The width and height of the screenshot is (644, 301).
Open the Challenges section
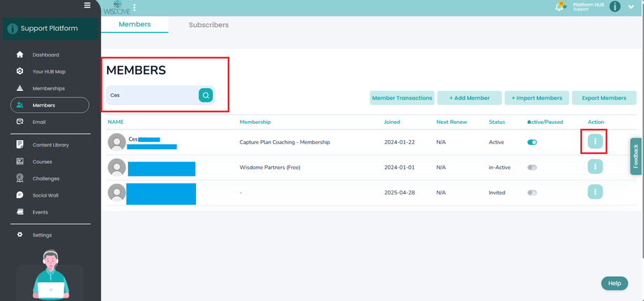(x=46, y=178)
